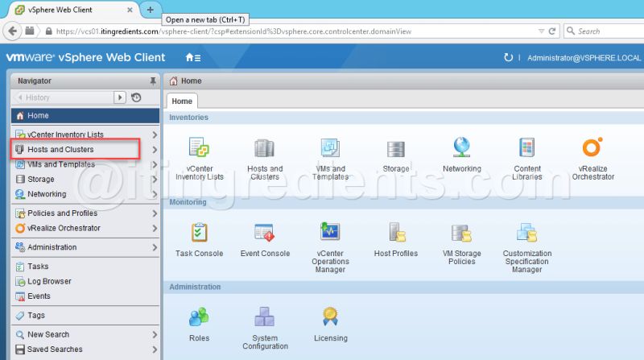This screenshot has width=644, height=360.
Task: Click the browser back arrow button
Action: 13,31
